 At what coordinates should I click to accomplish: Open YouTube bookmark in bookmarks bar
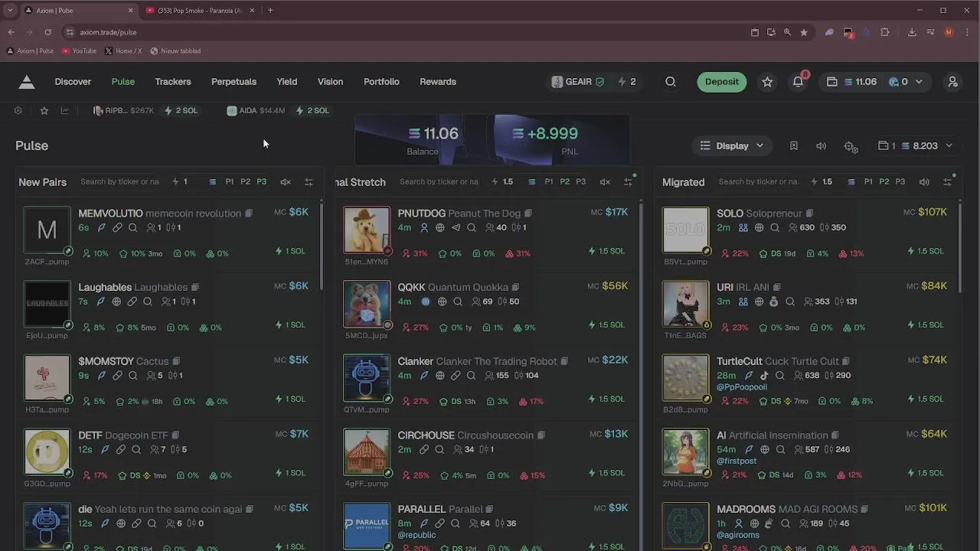pyautogui.click(x=79, y=51)
